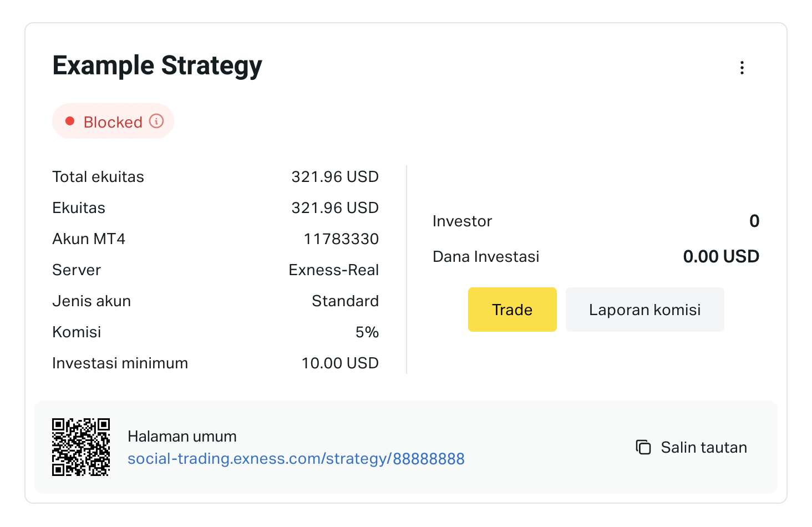The image size is (812, 527).
Task: Click the Akun MT4 number 11783330
Action: pos(341,239)
